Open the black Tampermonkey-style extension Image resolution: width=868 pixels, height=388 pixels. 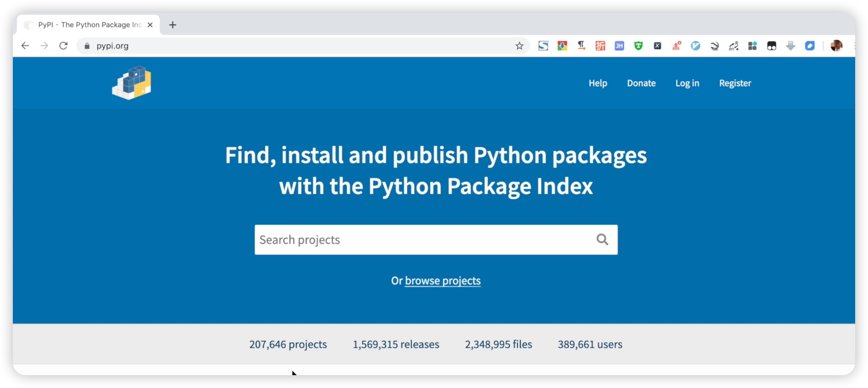point(771,46)
